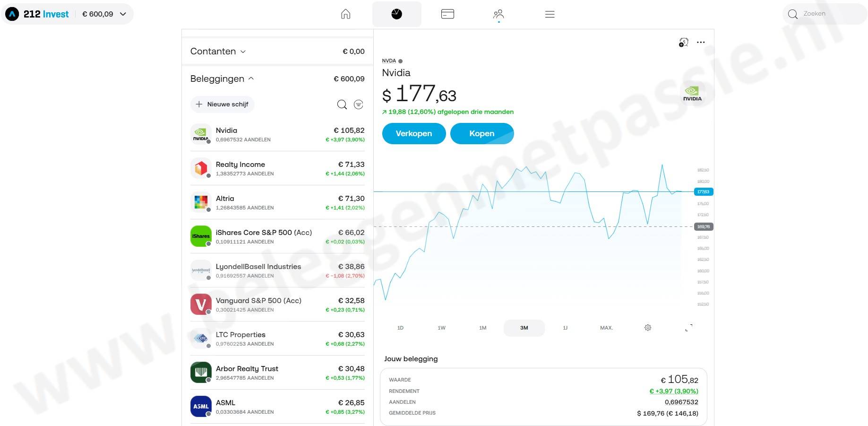Open the portfolio pie chart icon
Screen dimensions: 868x426
[x=397, y=14]
